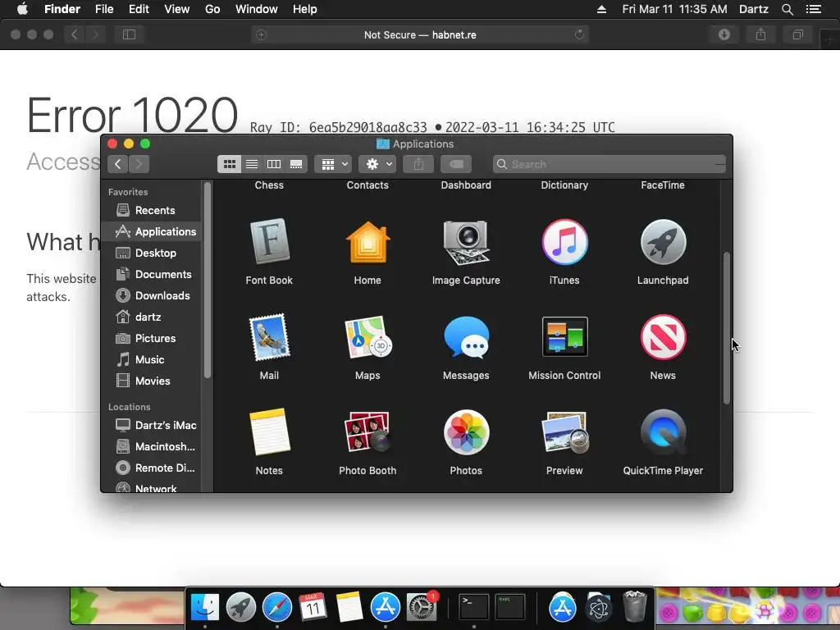Image resolution: width=840 pixels, height=630 pixels.
Task: Switch Finder to list view
Action: [252, 164]
